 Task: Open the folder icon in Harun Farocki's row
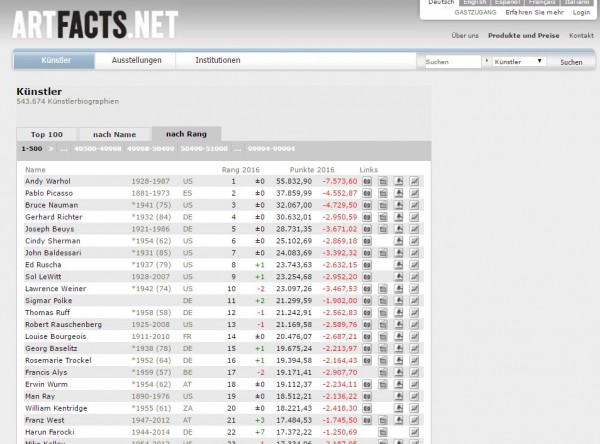(x=383, y=432)
